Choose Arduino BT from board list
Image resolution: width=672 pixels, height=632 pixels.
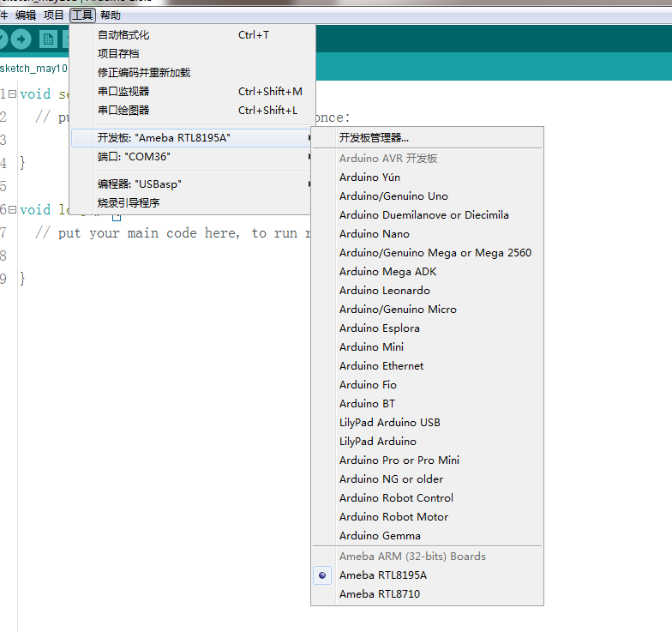(427, 403)
